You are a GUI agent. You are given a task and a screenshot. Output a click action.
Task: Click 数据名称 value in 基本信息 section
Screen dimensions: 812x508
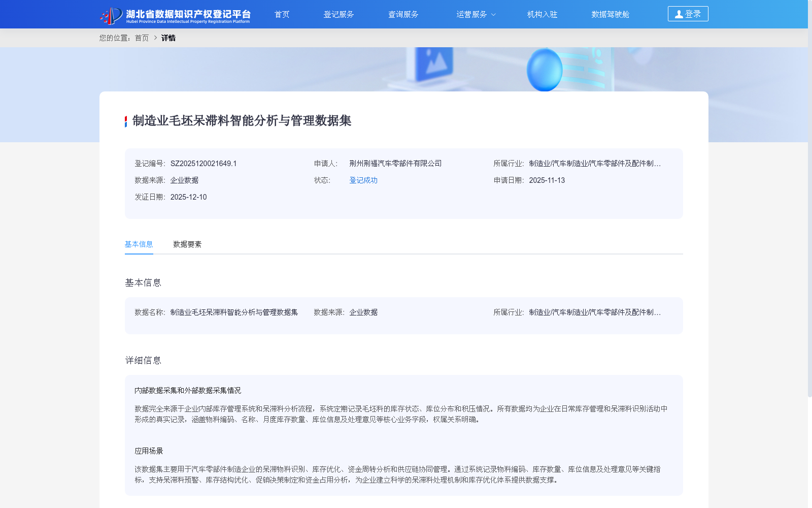click(x=234, y=312)
